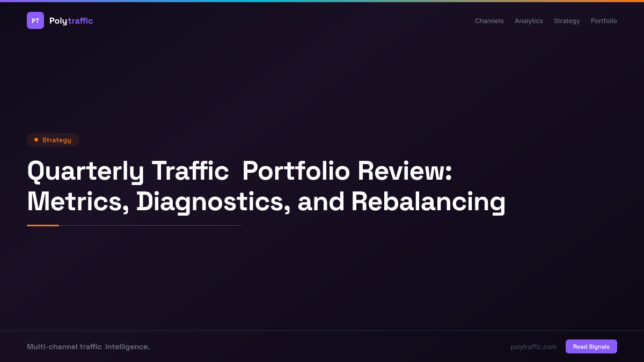
Task: Open the polytraffic.com link
Action: 533,346
